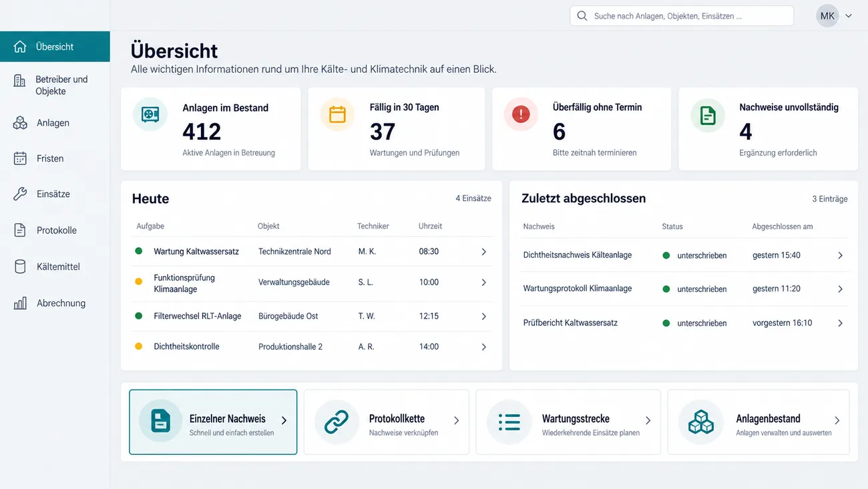
Task: Click the chain link icon on Protokollkette tile
Action: 336,422
